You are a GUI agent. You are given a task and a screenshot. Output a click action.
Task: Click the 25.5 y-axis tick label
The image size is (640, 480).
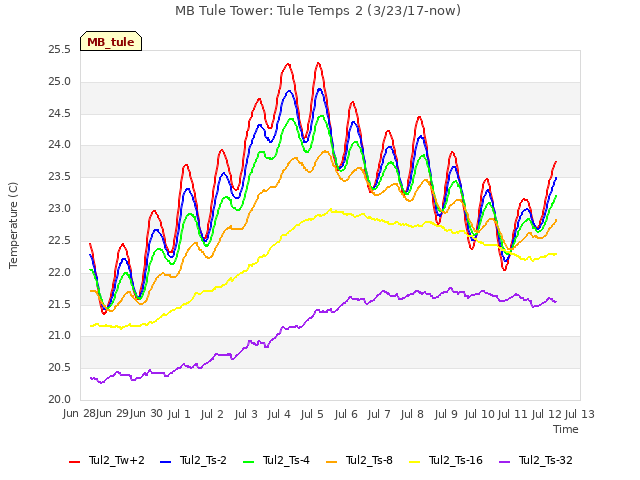(60, 50)
